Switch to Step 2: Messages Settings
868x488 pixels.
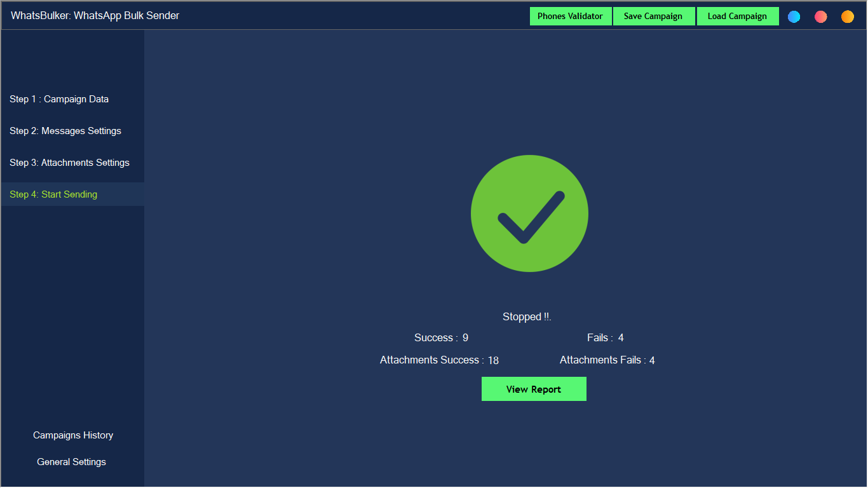[x=72, y=131]
